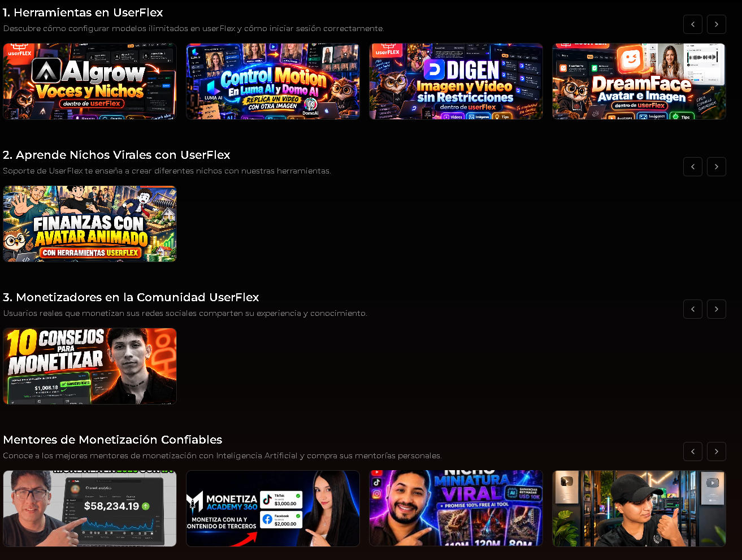Open mentor card with thumbs-up man in cap
742x560 pixels.
click(x=639, y=509)
